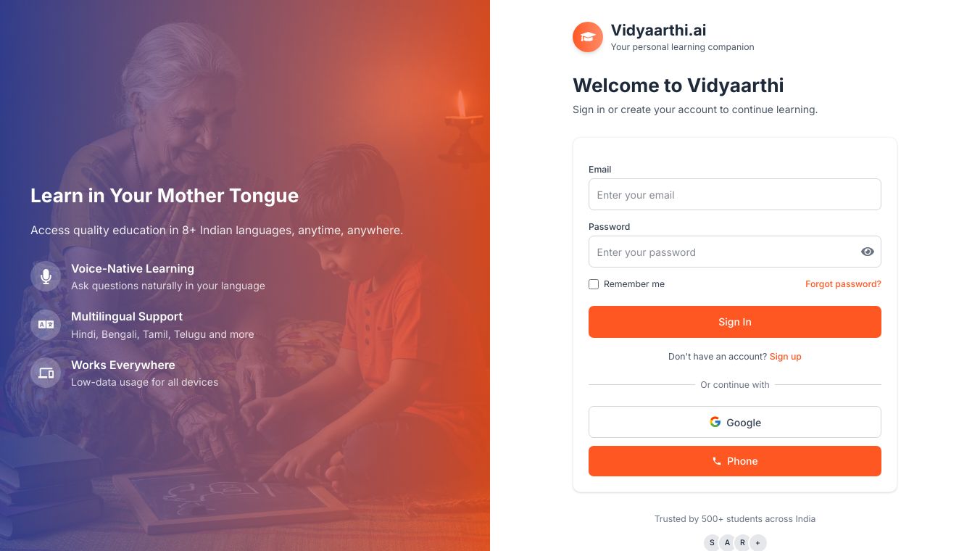Click the microphone Voice-Native Learning icon
The width and height of the screenshot is (980, 551).
[x=46, y=276]
